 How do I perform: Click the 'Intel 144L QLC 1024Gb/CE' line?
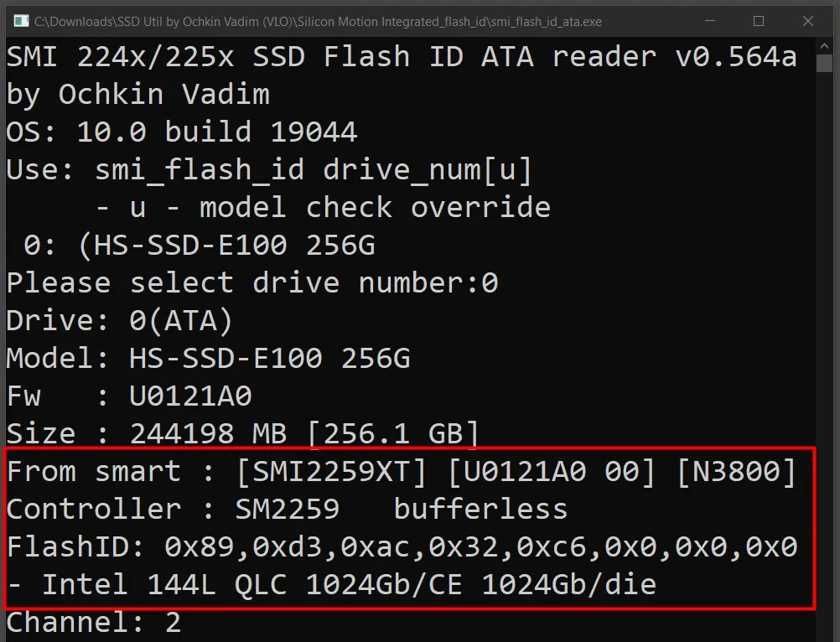331,584
